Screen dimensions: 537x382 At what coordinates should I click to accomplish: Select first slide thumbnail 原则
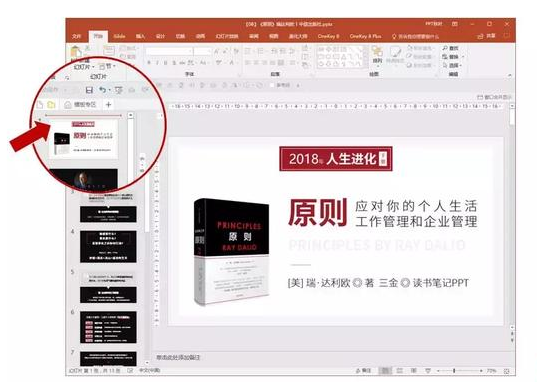coord(84,138)
